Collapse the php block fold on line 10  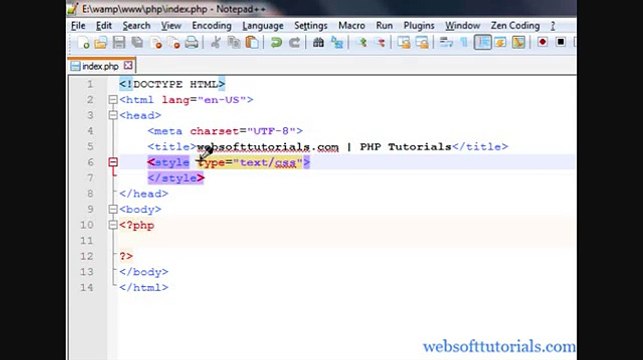tap(113, 225)
